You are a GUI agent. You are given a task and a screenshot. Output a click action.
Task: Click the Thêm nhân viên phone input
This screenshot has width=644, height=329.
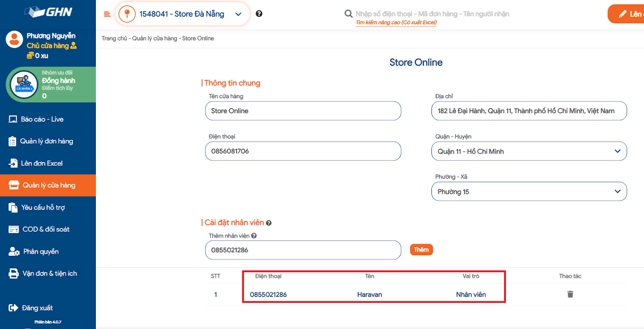click(303, 250)
